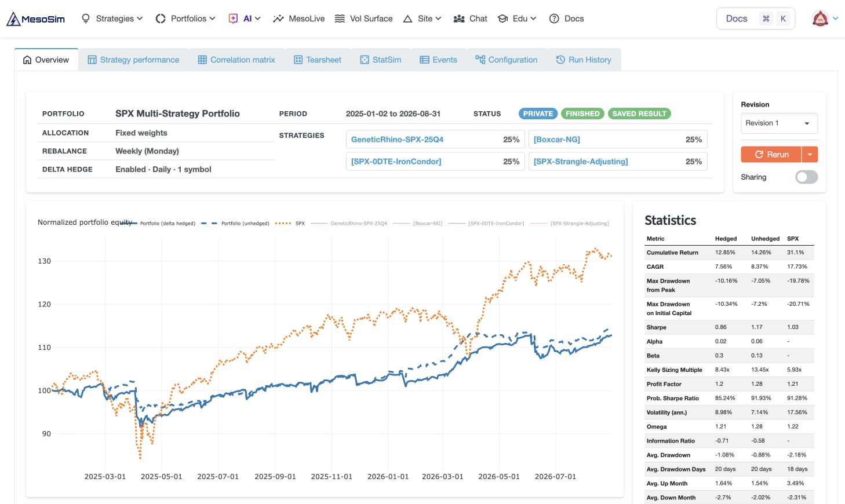
Task: Expand the Portfolios menu chevron
Action: click(212, 19)
